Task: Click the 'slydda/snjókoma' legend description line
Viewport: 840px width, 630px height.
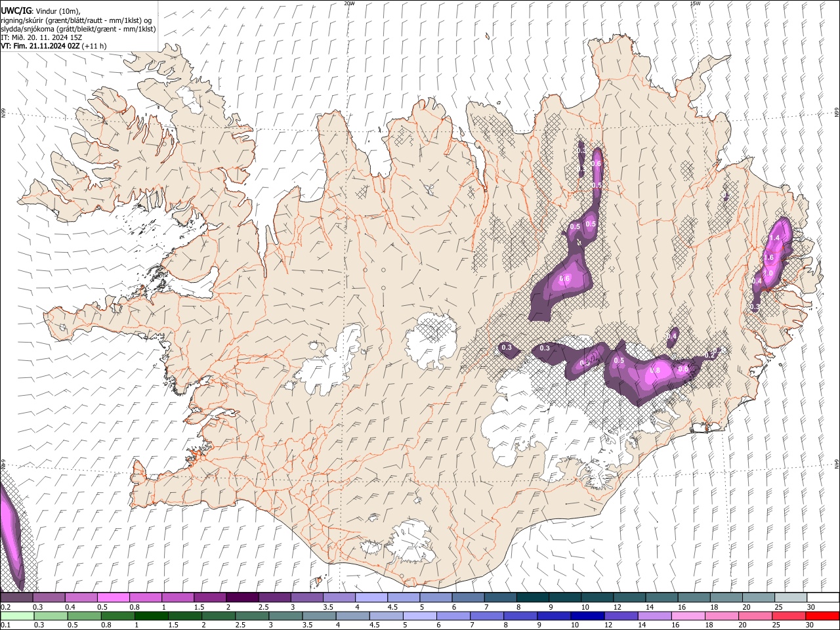Action: pos(77,29)
